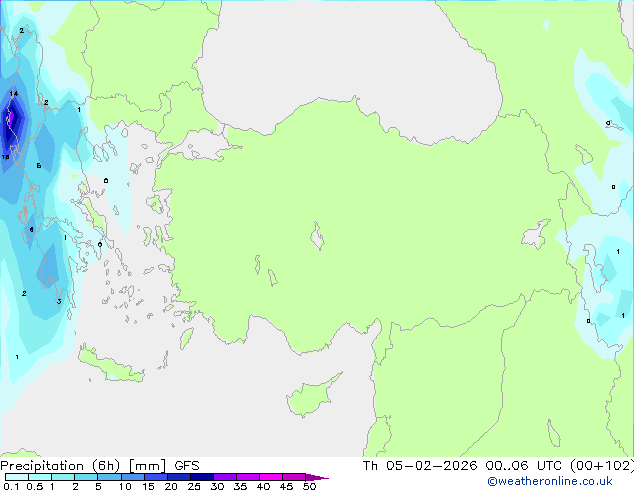Click the 'Precipitation (6h) [mm] GFS' title
Screen dimensions: 634x490
100,466
